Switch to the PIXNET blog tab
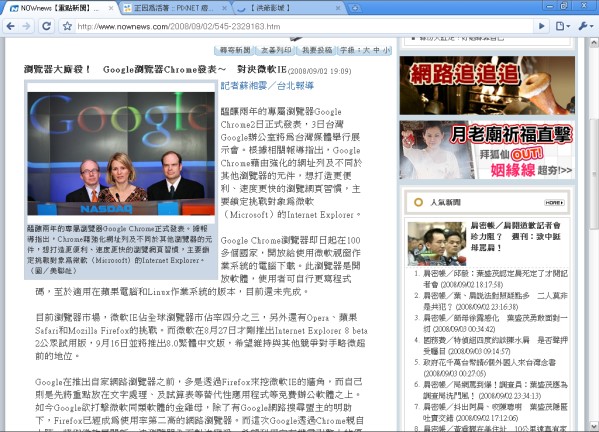 [174, 8]
